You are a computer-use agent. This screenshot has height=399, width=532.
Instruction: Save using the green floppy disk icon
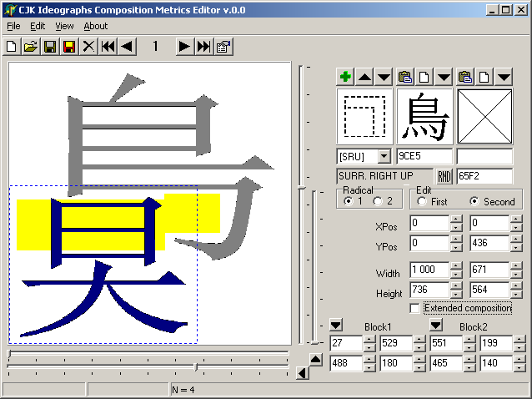click(x=50, y=47)
